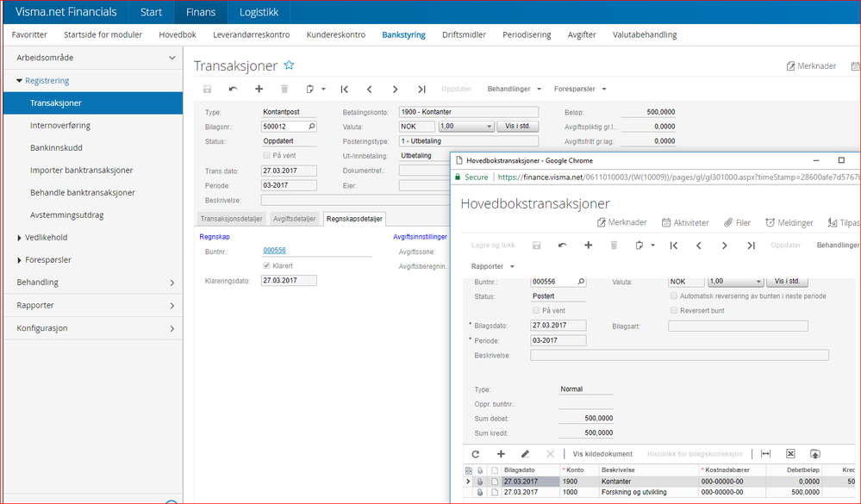
Task: Collapse the Arbeidsområde section chevron
Action: tap(172, 58)
